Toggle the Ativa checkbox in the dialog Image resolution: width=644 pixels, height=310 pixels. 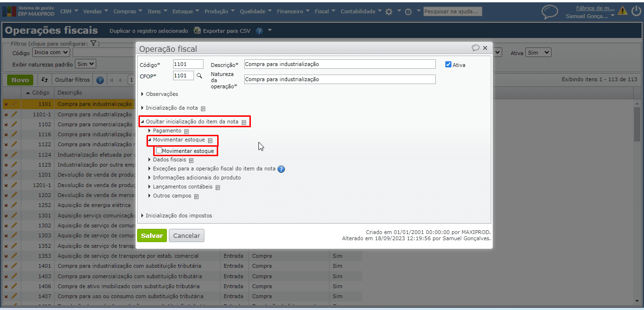[448, 65]
